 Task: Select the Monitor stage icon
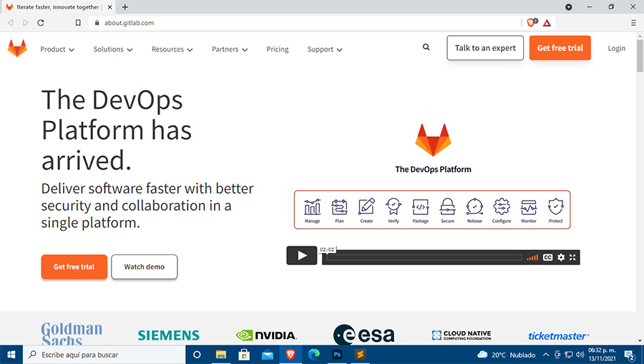529,207
